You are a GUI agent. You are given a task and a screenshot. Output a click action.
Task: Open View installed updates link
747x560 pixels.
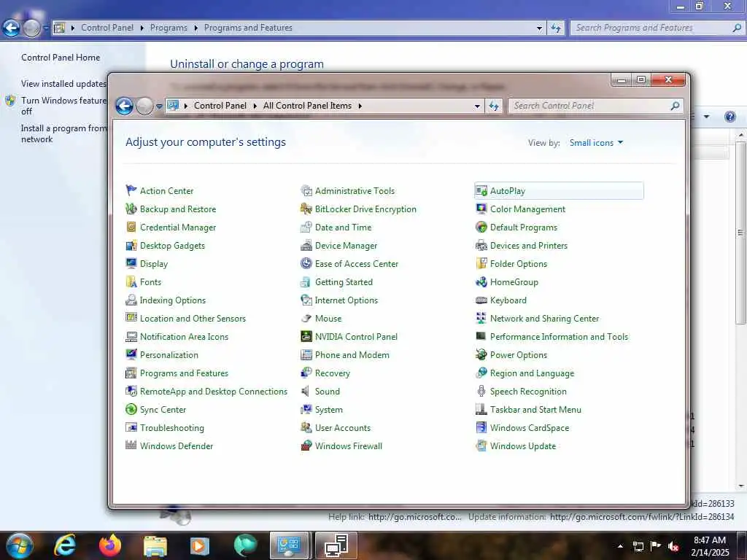coord(64,84)
